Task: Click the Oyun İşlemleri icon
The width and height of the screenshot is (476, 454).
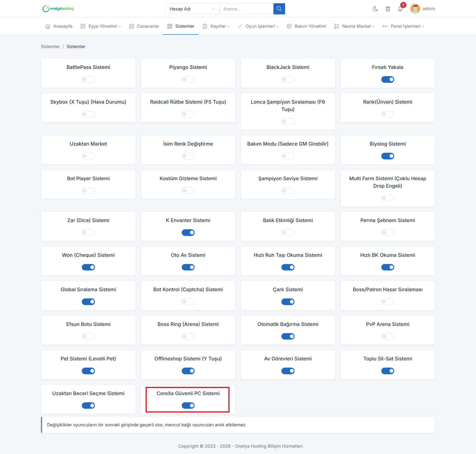Action: [x=240, y=26]
